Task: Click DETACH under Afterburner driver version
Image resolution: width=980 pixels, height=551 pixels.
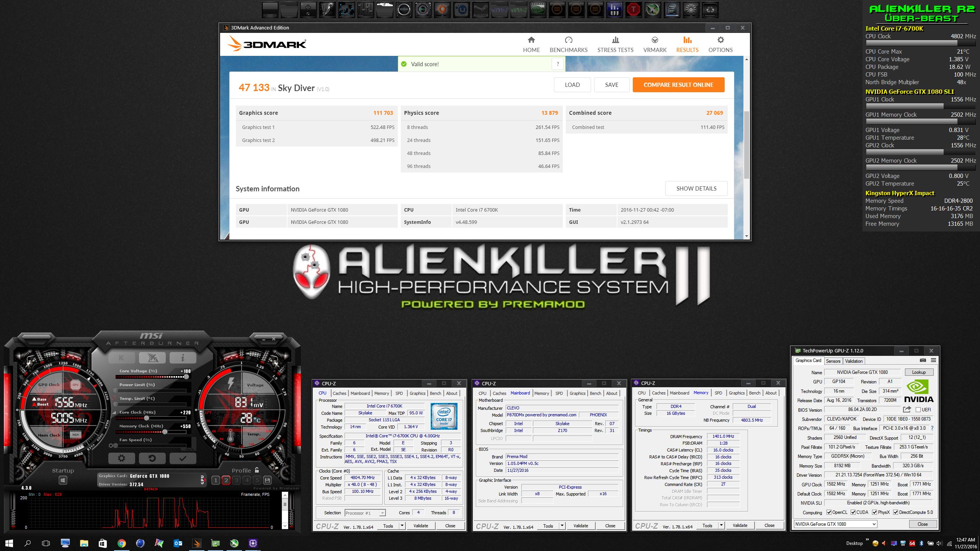Action: pos(150,489)
